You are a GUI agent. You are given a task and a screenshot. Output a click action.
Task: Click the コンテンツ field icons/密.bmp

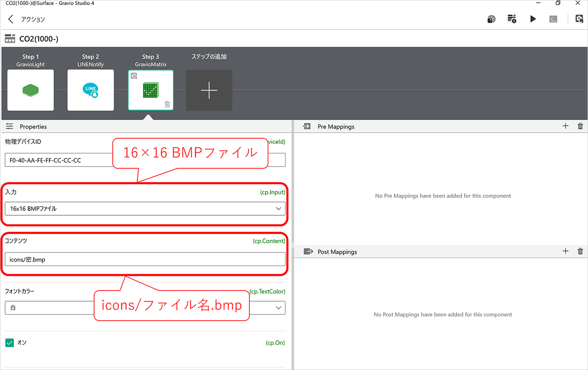(145, 259)
